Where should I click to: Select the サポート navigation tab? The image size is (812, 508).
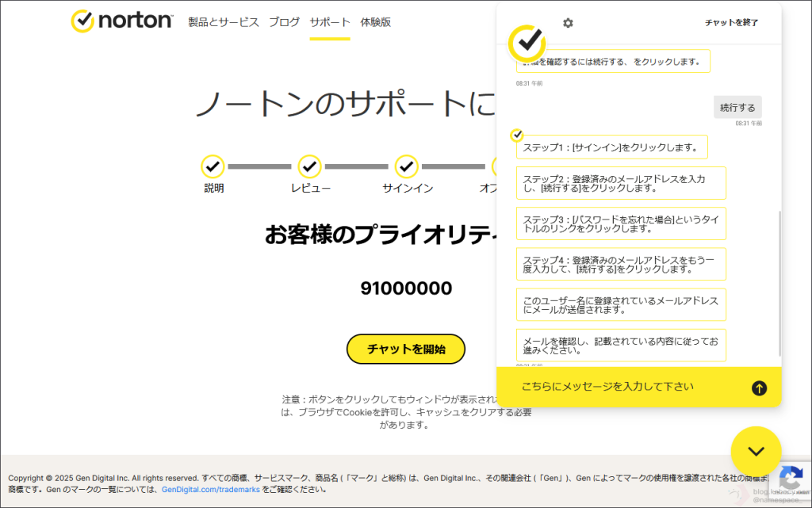pyautogui.click(x=330, y=22)
